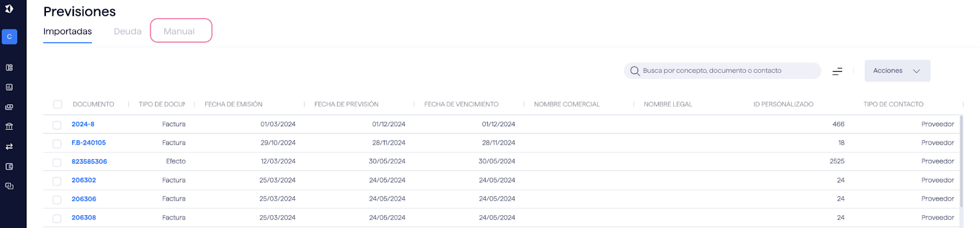Open the dashboard layout icon in sidebar
This screenshot has height=228, width=980.
coord(9,67)
